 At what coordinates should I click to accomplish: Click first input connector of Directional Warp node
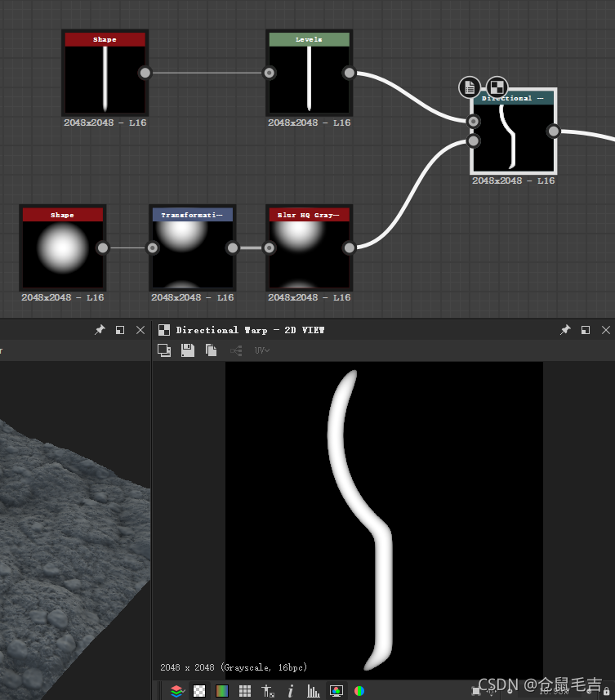click(473, 122)
